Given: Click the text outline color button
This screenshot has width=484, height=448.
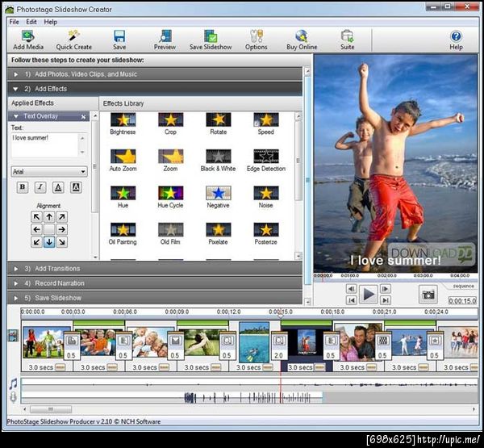Looking at the screenshot, I should point(76,187).
